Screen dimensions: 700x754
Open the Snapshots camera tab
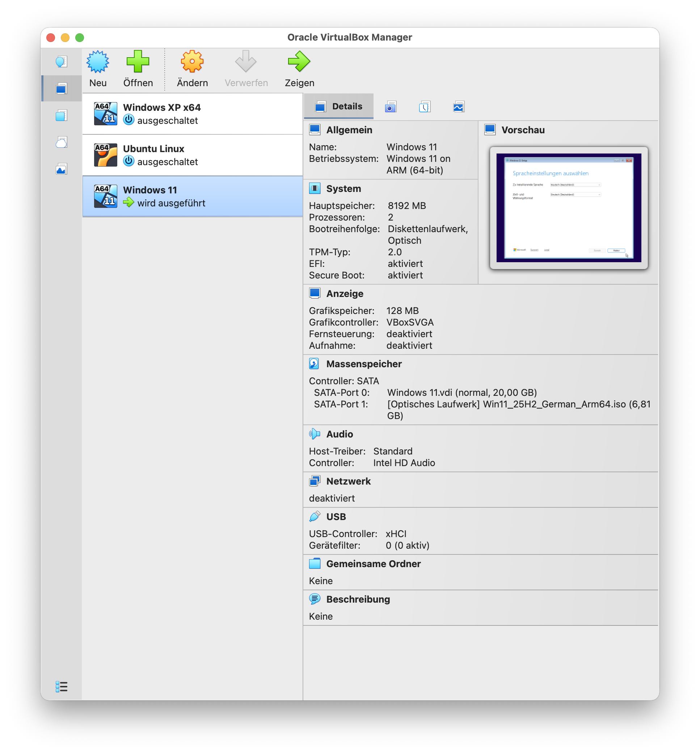[x=391, y=107]
